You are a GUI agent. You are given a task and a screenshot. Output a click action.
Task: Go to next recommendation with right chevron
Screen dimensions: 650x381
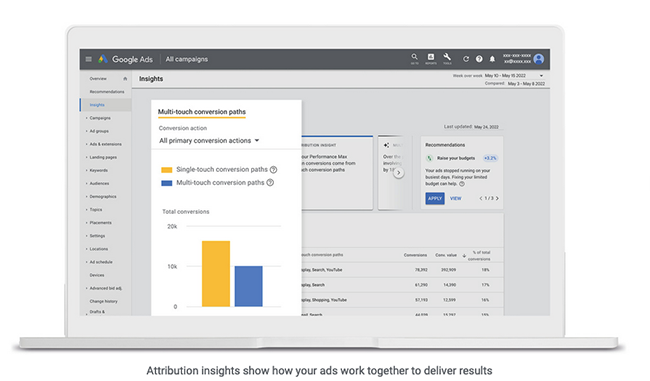[497, 199]
